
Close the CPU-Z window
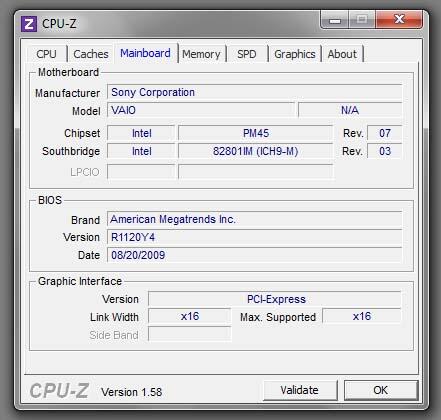pyautogui.click(x=399, y=19)
